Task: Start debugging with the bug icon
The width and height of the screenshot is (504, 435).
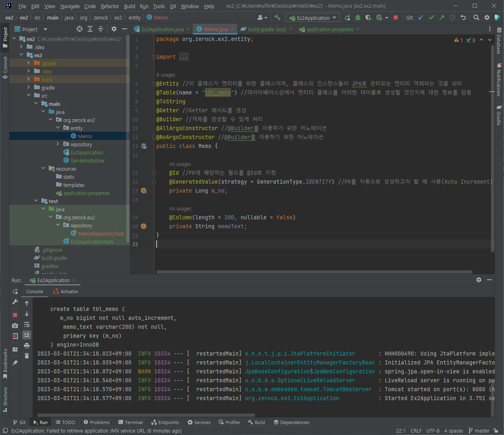Action: point(358,17)
